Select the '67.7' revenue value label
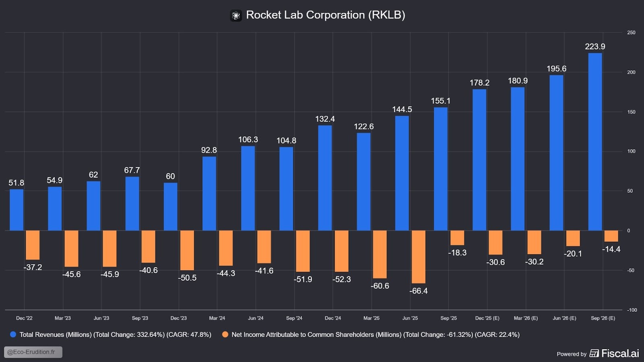This screenshot has width=644, height=362. (132, 171)
